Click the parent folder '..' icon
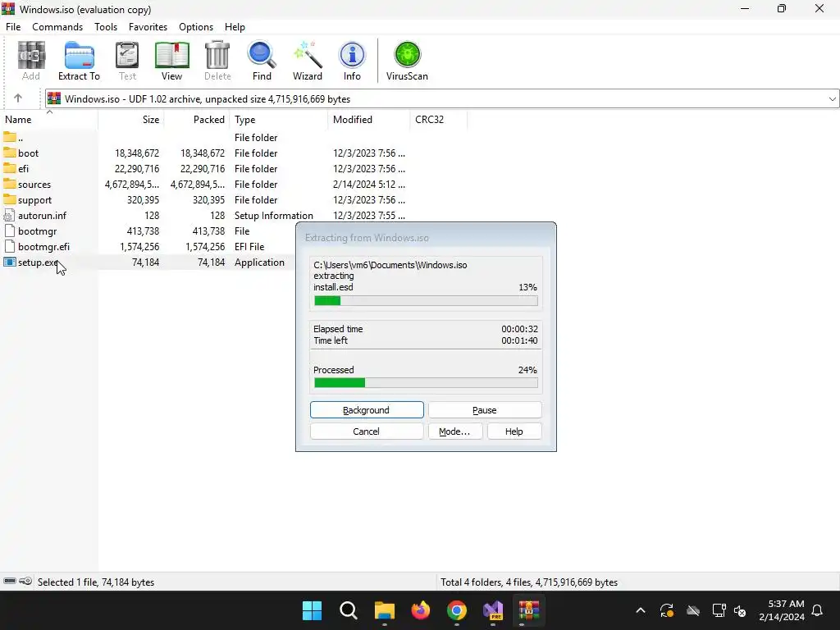Viewport: 840px width, 630px height. coord(10,137)
